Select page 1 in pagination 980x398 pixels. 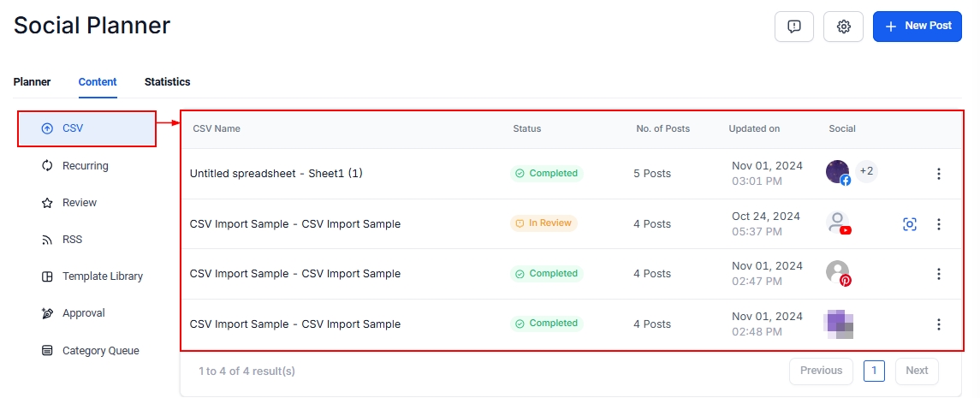874,371
